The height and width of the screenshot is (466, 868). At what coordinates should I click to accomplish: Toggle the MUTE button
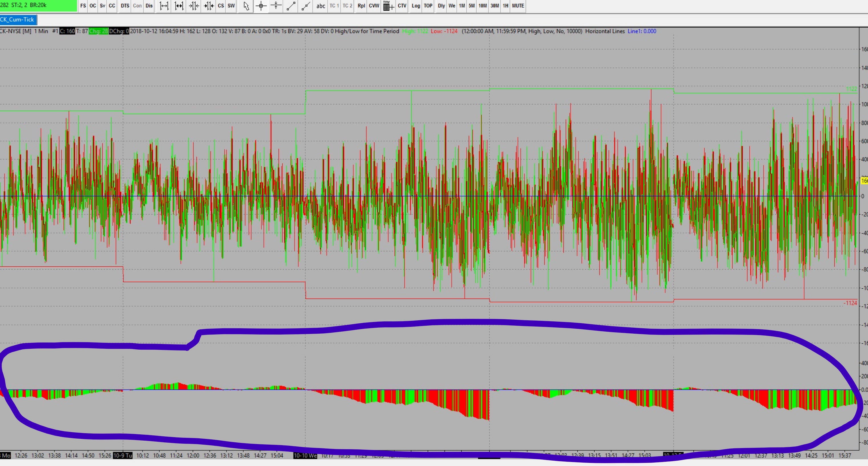(x=518, y=6)
